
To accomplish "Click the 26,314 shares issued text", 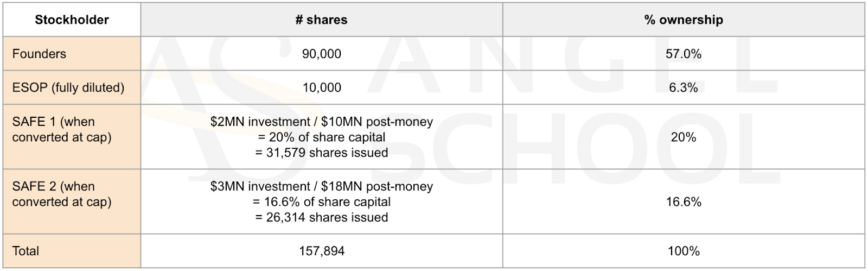I will (322, 217).
